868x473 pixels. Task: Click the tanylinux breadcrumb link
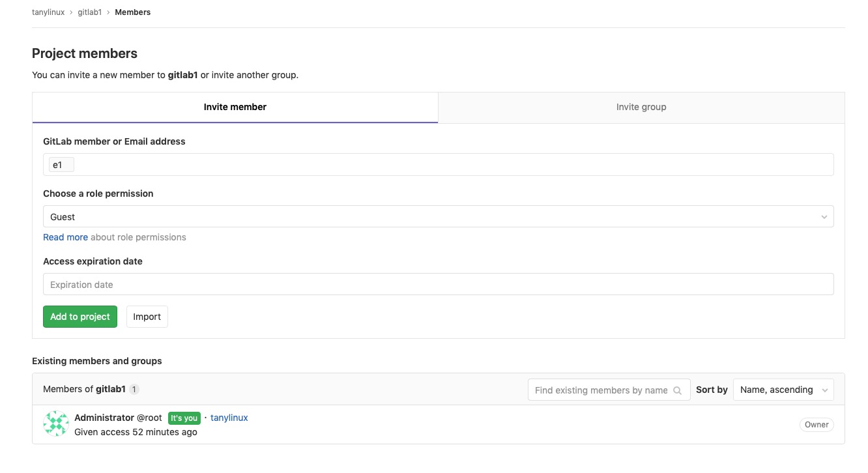click(x=48, y=12)
